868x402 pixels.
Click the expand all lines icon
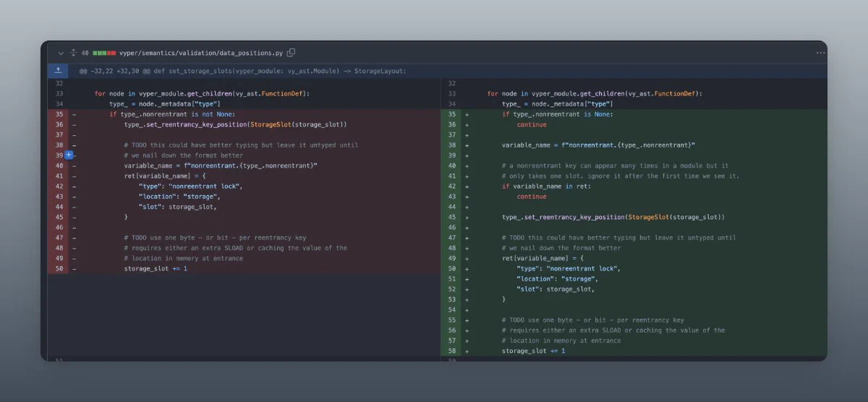(73, 53)
